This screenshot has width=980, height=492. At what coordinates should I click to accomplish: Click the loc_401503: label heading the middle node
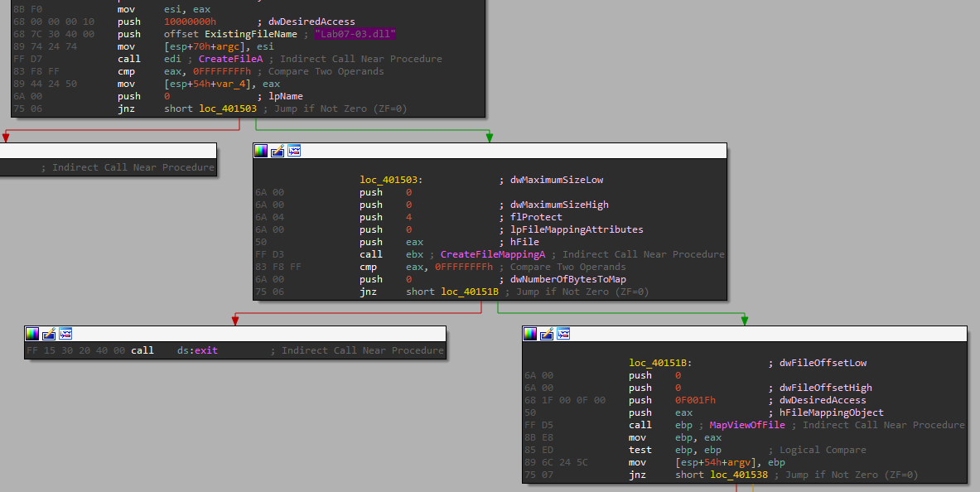[391, 179]
